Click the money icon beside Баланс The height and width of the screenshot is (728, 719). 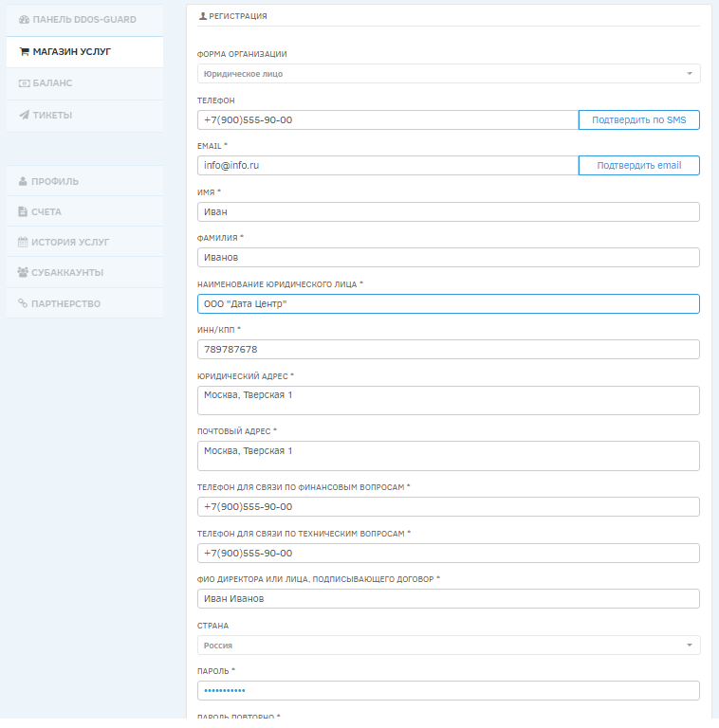coord(24,83)
